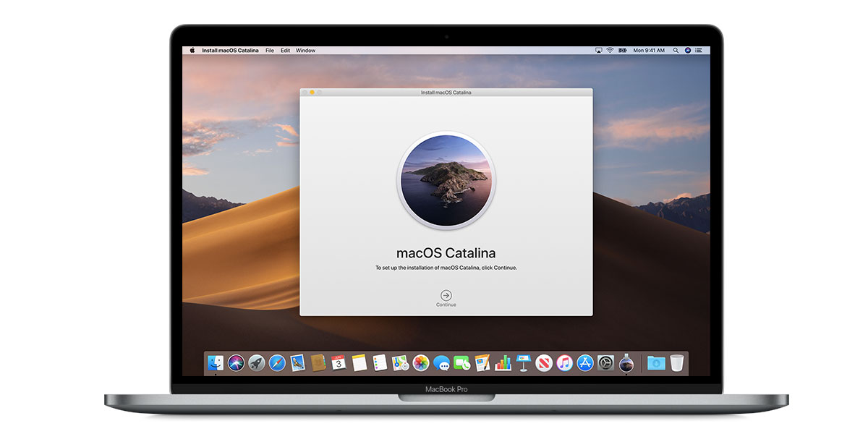The image size is (868, 434).
Task: Open Spotlight search magnifier icon
Action: click(x=676, y=51)
